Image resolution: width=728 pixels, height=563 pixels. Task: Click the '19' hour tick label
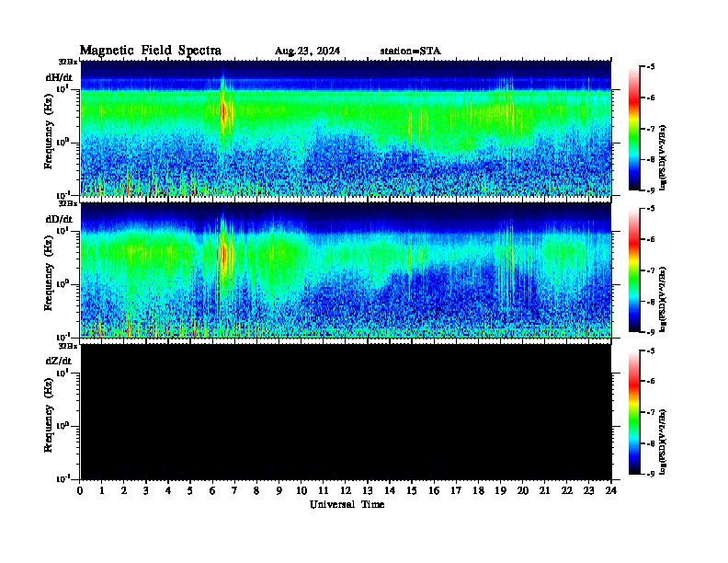pyautogui.click(x=500, y=490)
